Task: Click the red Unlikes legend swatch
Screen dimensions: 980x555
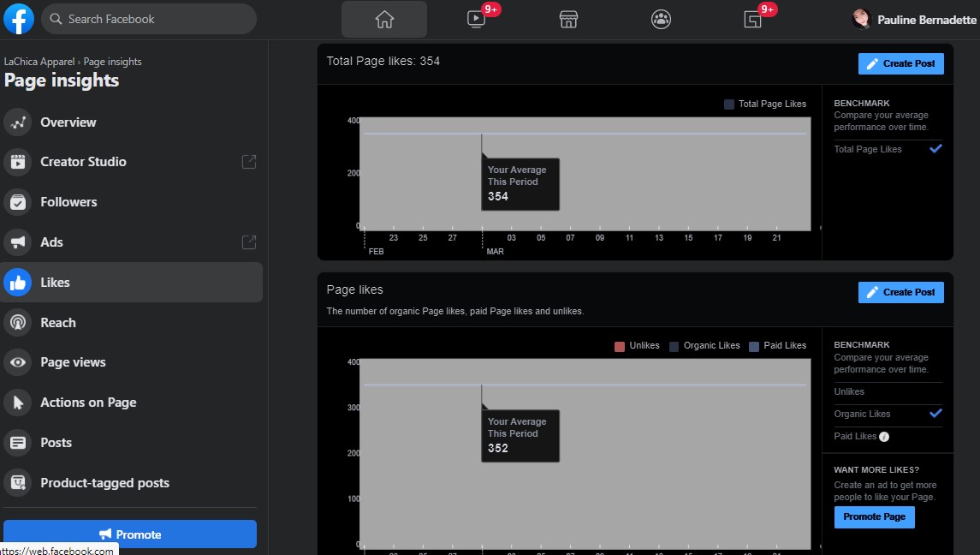Action: coord(620,347)
